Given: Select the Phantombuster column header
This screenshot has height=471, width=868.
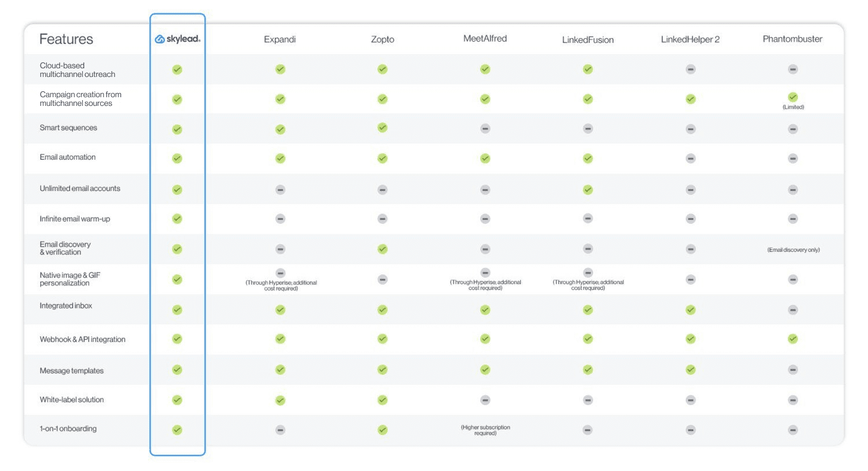Looking at the screenshot, I should 793,39.
